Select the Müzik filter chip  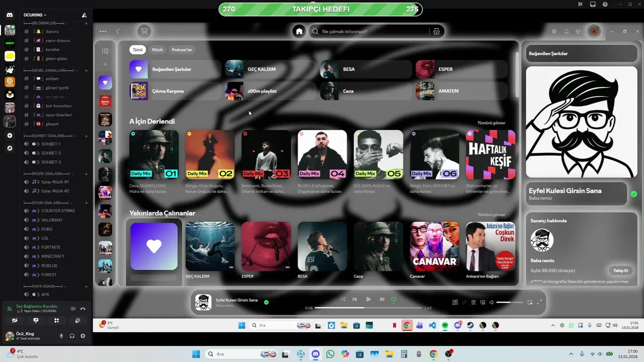[157, 50]
